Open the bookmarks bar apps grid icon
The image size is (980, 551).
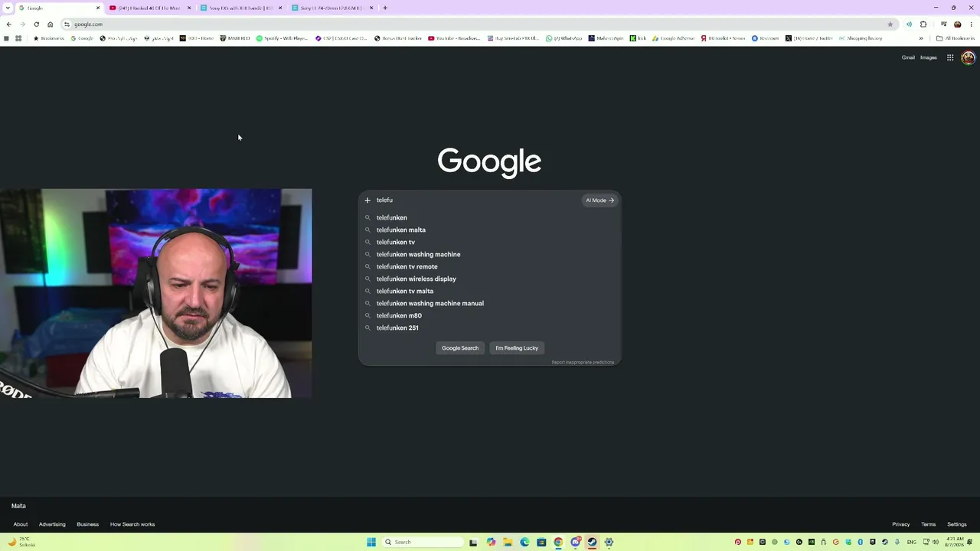coord(18,38)
